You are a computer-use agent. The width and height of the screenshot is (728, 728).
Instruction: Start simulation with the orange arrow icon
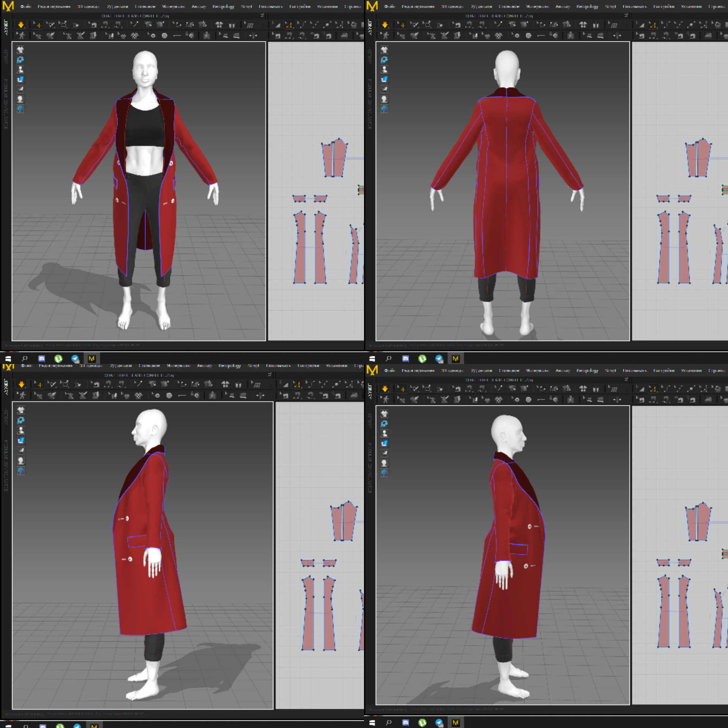tap(21, 25)
